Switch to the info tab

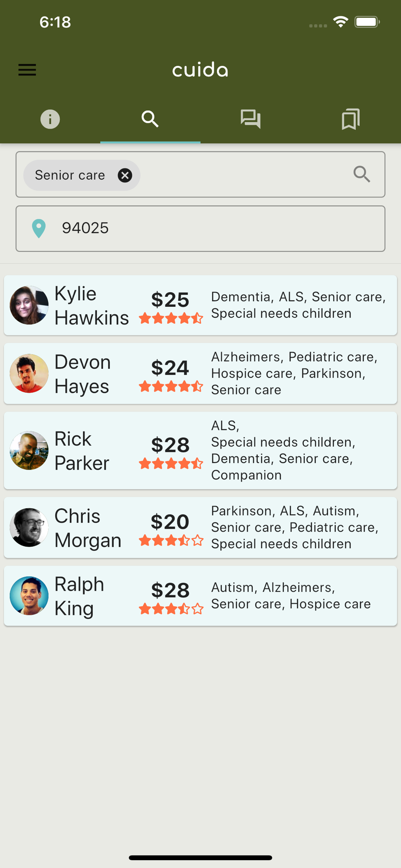50,119
